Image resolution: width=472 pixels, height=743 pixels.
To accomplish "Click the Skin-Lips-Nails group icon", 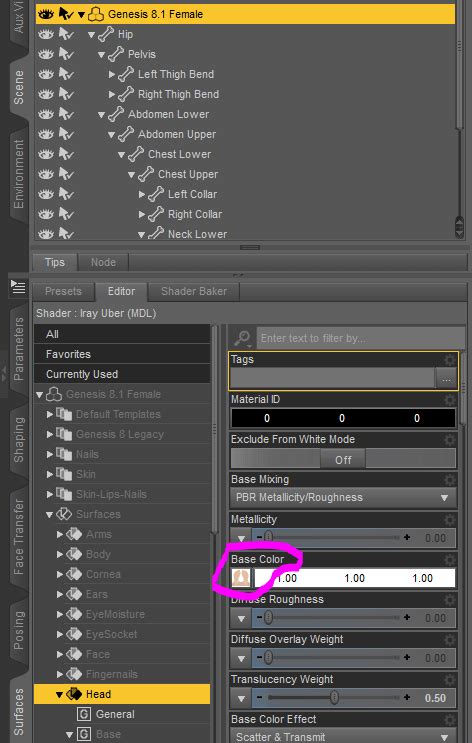I will pyautogui.click(x=64, y=494).
